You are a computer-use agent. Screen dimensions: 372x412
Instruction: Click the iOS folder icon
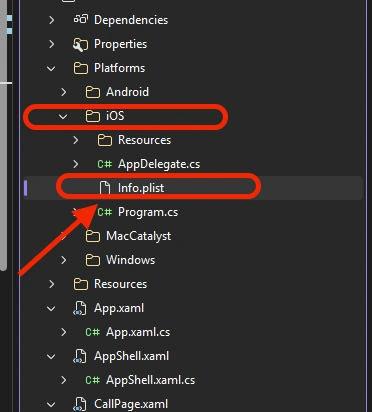point(93,116)
